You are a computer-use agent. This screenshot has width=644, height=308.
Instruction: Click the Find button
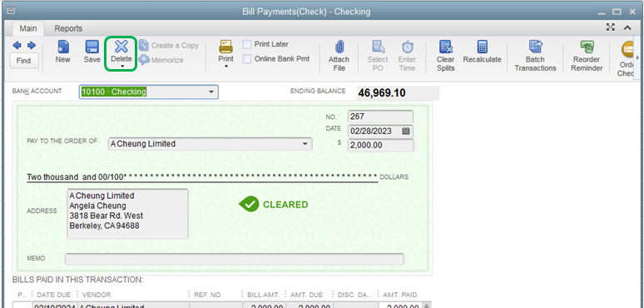coord(24,61)
